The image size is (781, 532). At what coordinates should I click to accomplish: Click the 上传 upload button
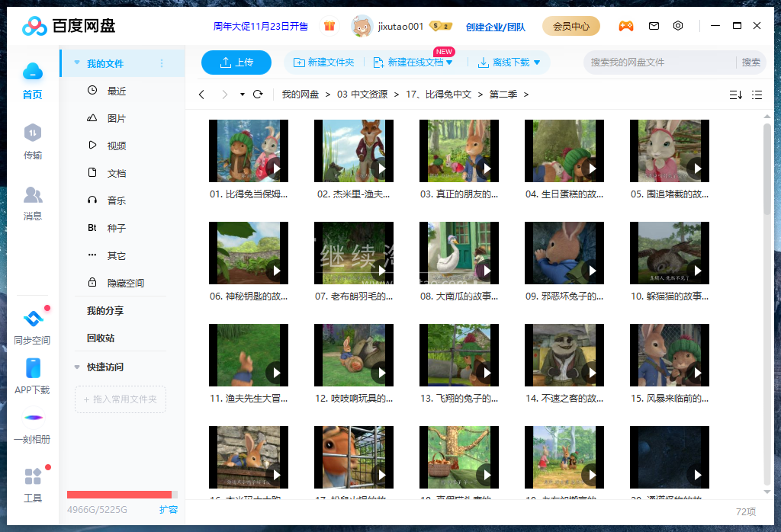(236, 62)
